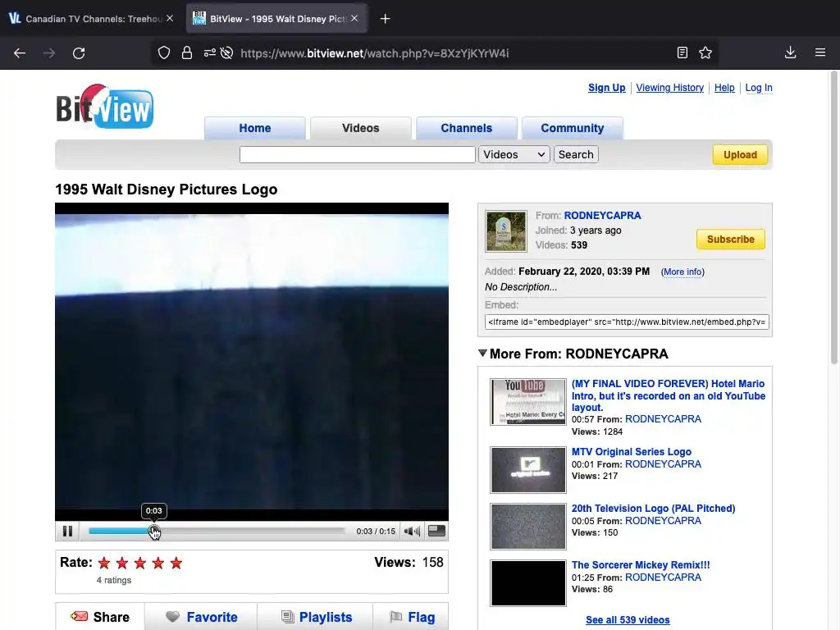Click RODNEYCAPRA's avatar thumbnail
The width and height of the screenshot is (840, 630).
point(505,231)
